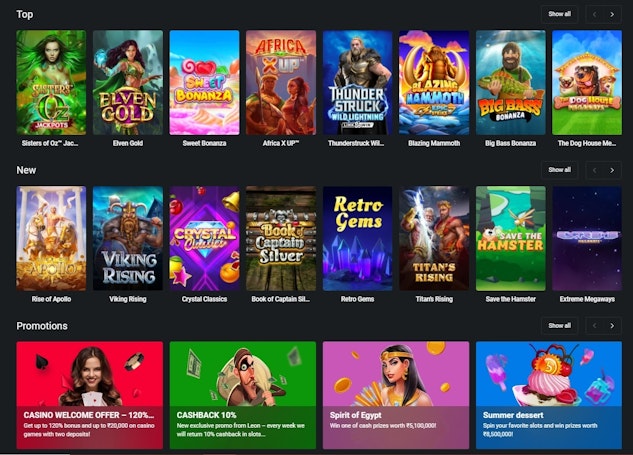Show all Top games
633x455 pixels.
[x=560, y=14]
